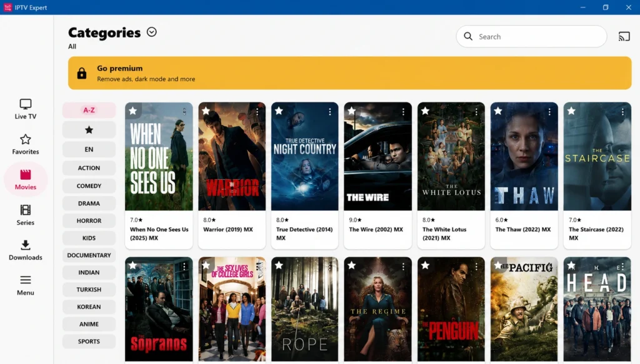Select the INDIAN category
Viewport: 640px width, 364px height.
tap(89, 272)
